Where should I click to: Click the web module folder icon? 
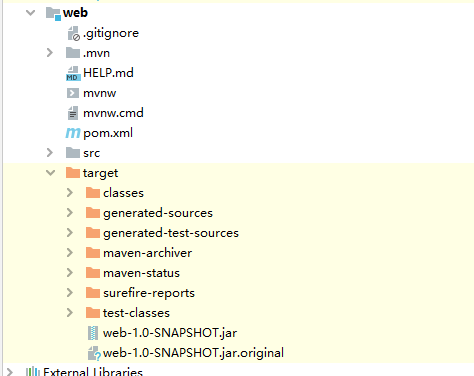pyautogui.click(x=53, y=13)
